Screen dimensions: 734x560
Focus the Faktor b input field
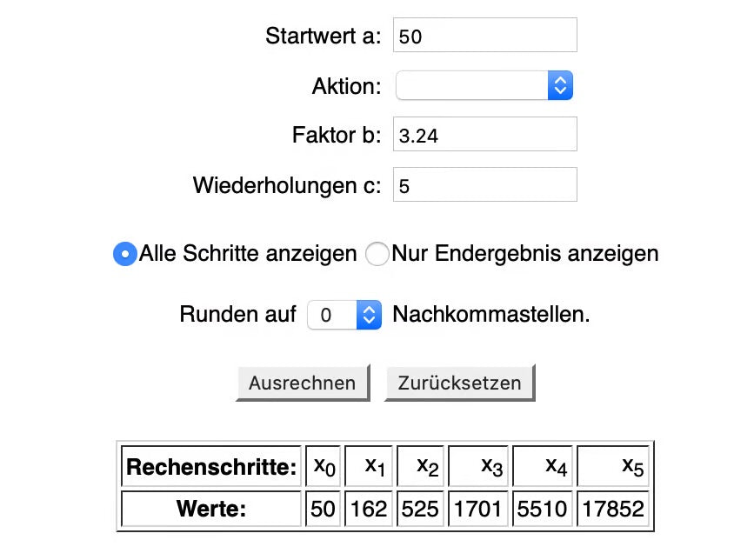tap(484, 135)
